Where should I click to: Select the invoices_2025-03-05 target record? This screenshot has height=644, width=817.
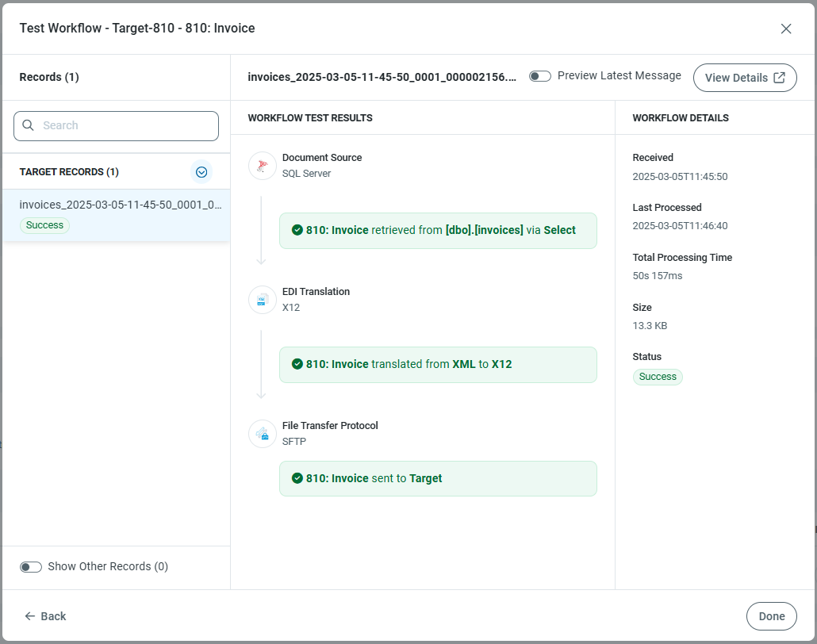coord(120,205)
